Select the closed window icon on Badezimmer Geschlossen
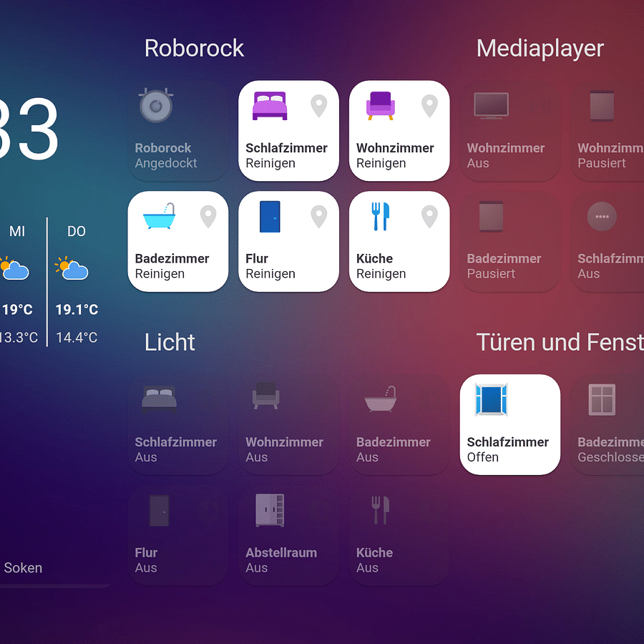The image size is (644, 644). (601, 399)
